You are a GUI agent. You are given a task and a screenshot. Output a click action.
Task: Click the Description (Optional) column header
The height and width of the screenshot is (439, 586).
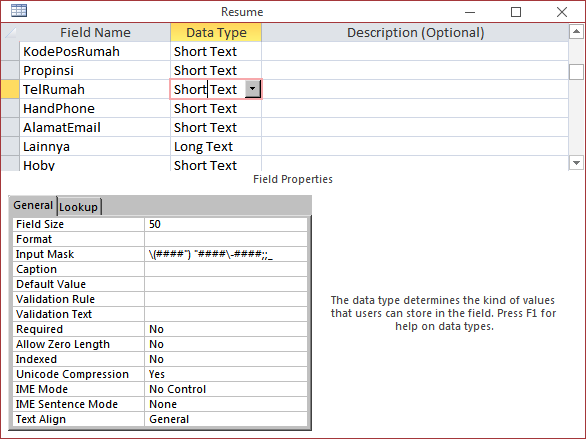pyautogui.click(x=415, y=33)
